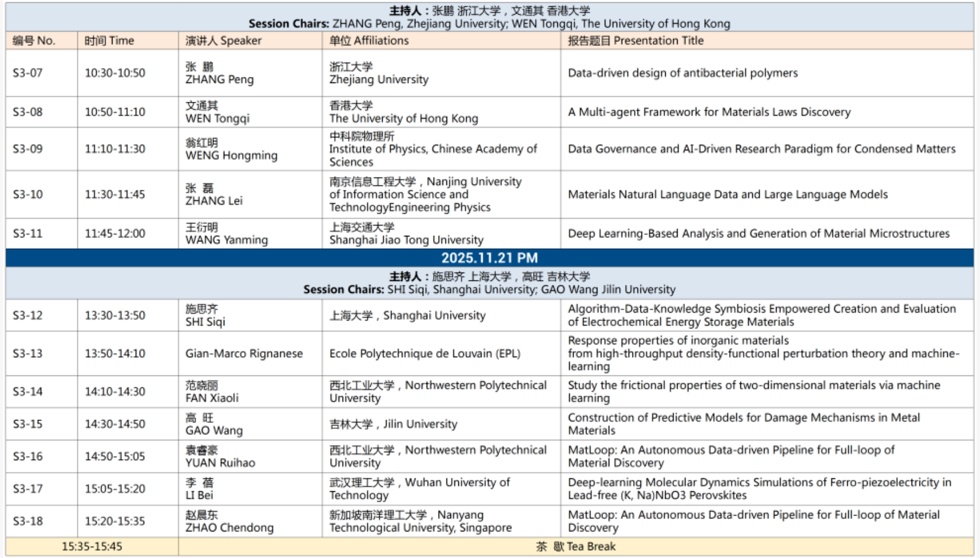The image size is (980, 558).
Task: Click the Materials Natural Language Data title
Action: (x=727, y=194)
